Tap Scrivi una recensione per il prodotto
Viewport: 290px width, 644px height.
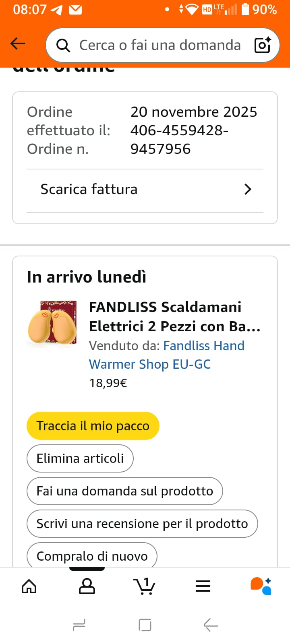coord(142,524)
